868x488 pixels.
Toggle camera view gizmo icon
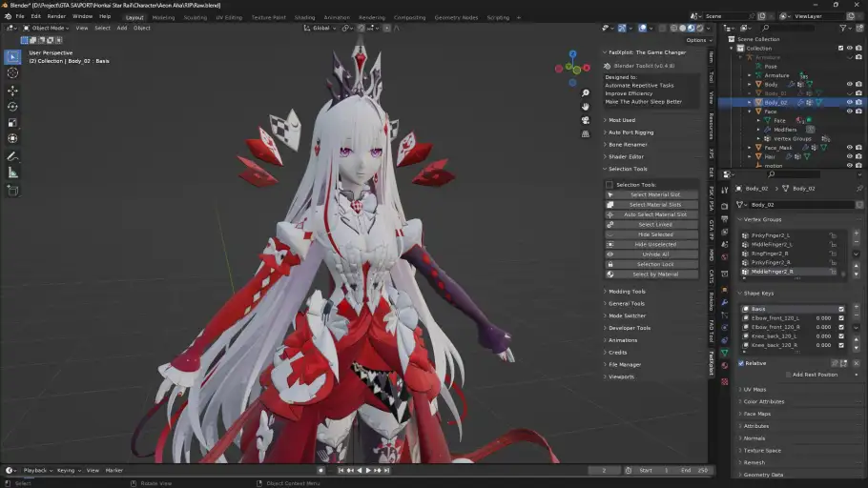[585, 120]
